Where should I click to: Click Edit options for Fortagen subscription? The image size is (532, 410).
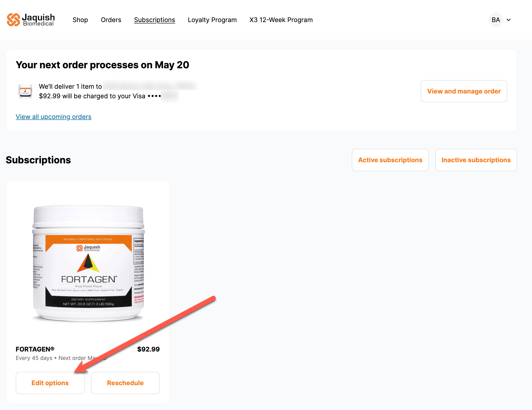(x=50, y=382)
